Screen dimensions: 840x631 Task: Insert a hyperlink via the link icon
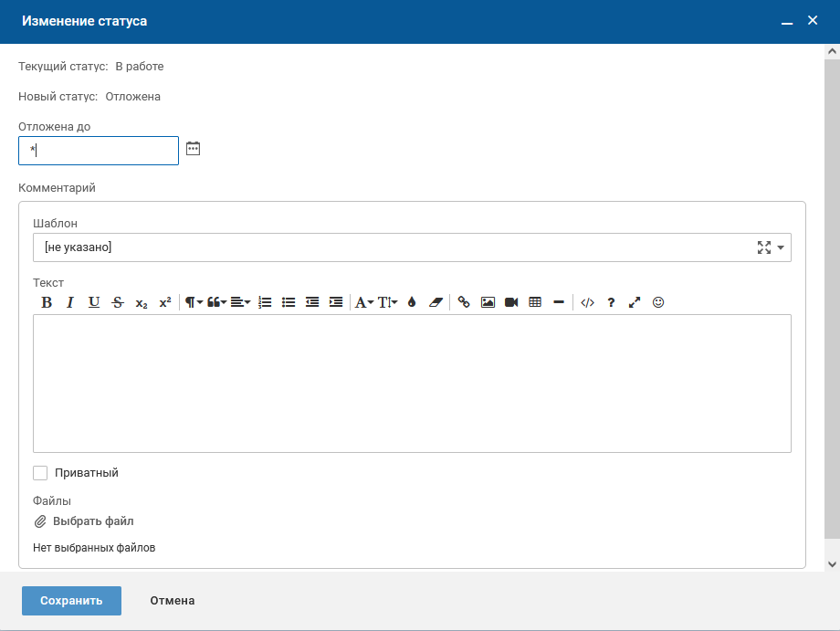coord(464,302)
